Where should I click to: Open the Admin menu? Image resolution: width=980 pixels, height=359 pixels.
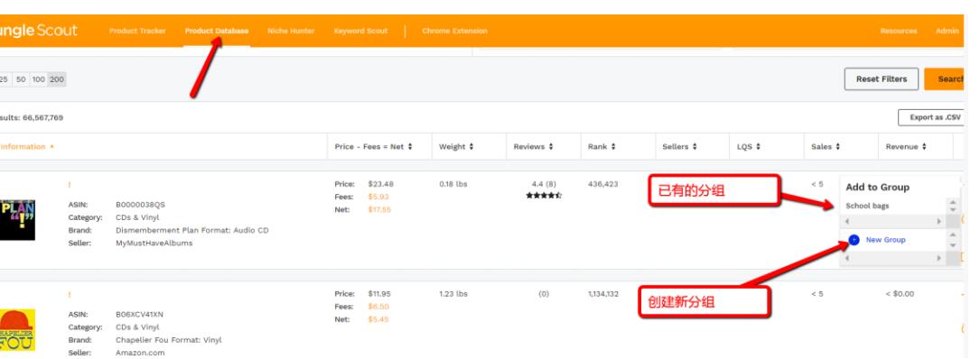(x=947, y=31)
